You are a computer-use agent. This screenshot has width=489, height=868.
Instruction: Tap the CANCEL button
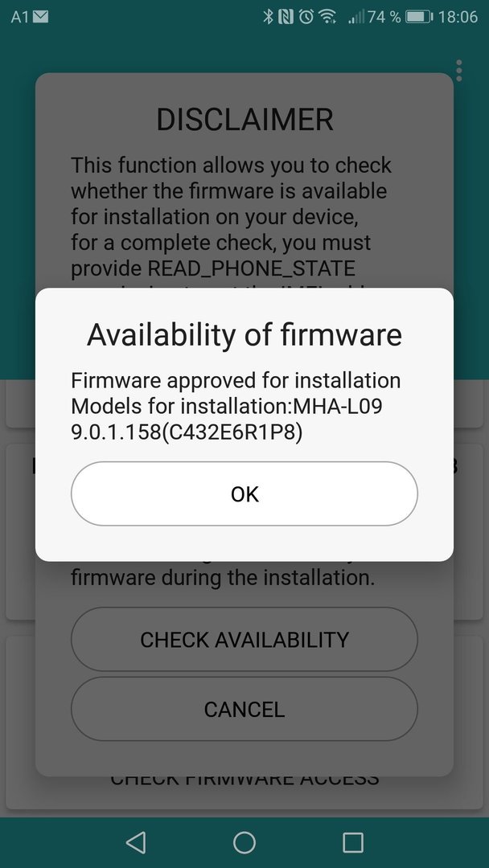tap(244, 709)
